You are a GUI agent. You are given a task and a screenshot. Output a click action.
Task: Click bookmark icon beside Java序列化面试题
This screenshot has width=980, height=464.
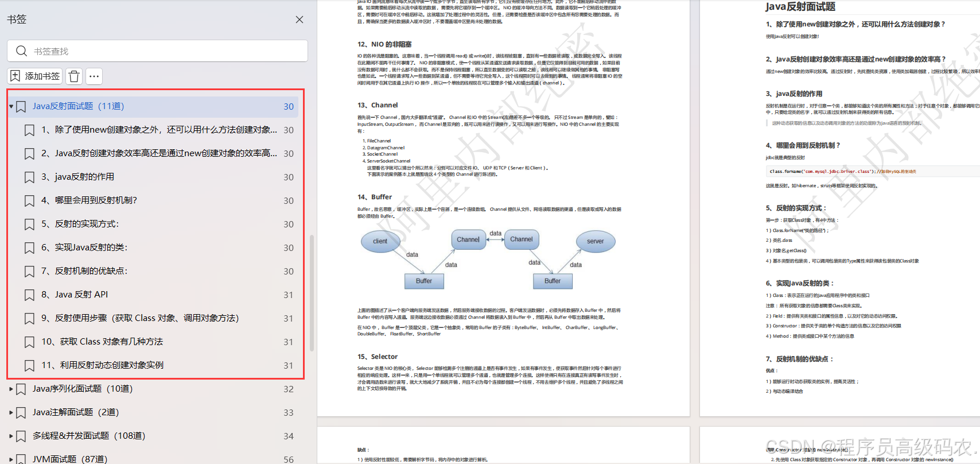pos(21,389)
